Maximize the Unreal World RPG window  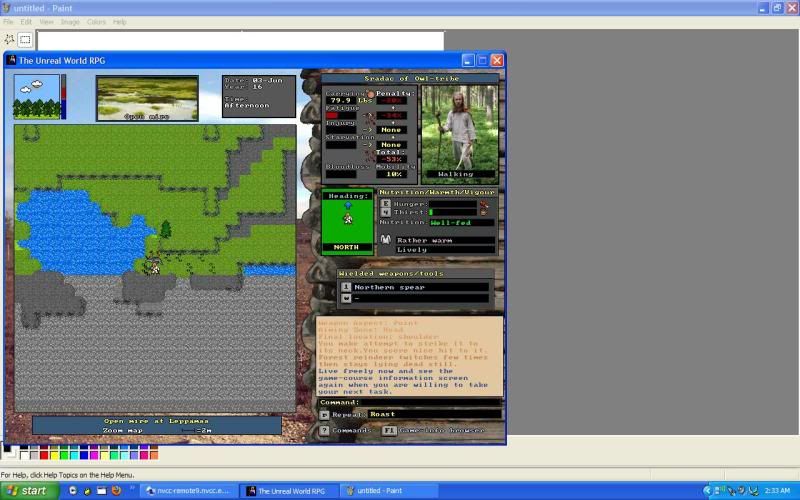[x=483, y=60]
